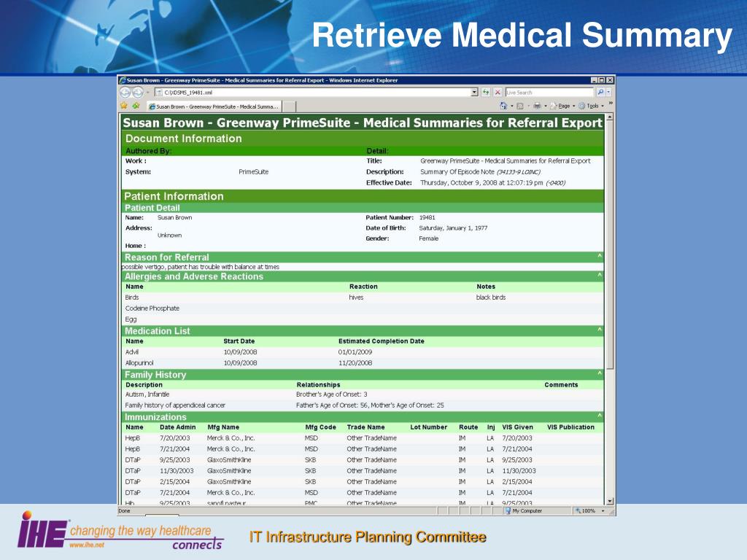Click the 'Egg' allergy entry
Viewport: 747px width, 560px height.
[x=131, y=319]
